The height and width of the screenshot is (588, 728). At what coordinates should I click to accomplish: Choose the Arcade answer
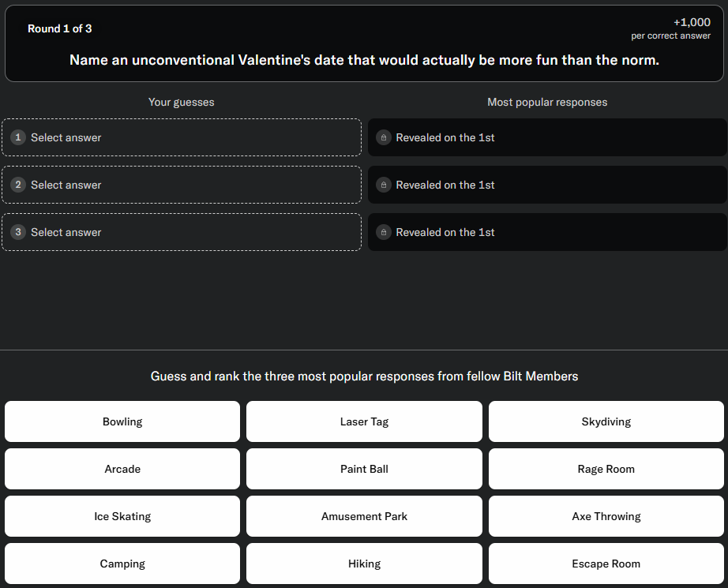click(122, 469)
